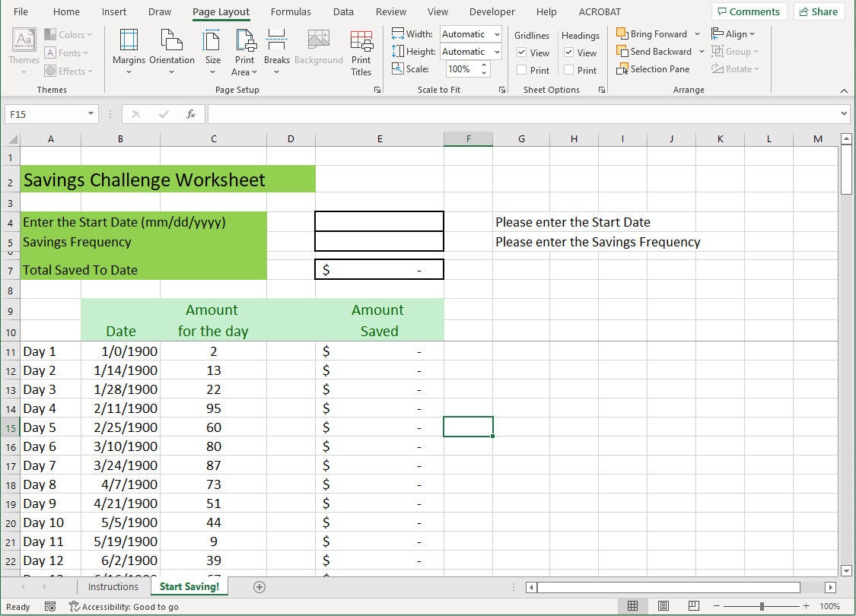Enable Print under Gridlines

point(520,70)
